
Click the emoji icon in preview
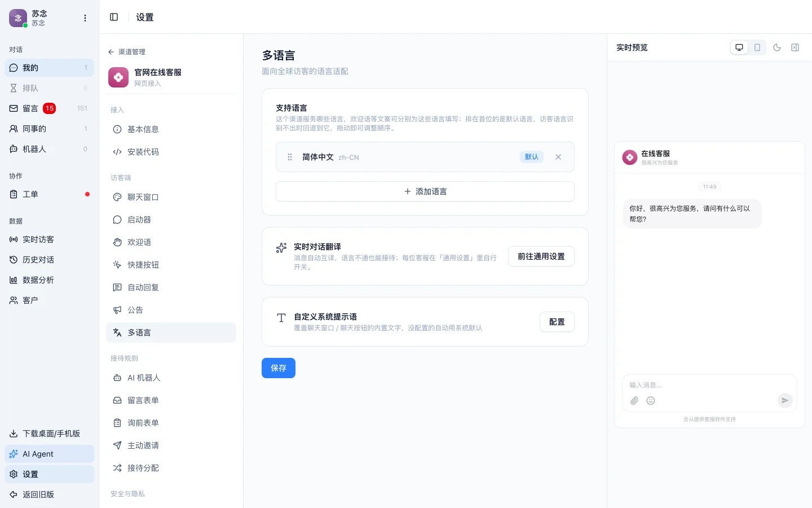click(651, 401)
